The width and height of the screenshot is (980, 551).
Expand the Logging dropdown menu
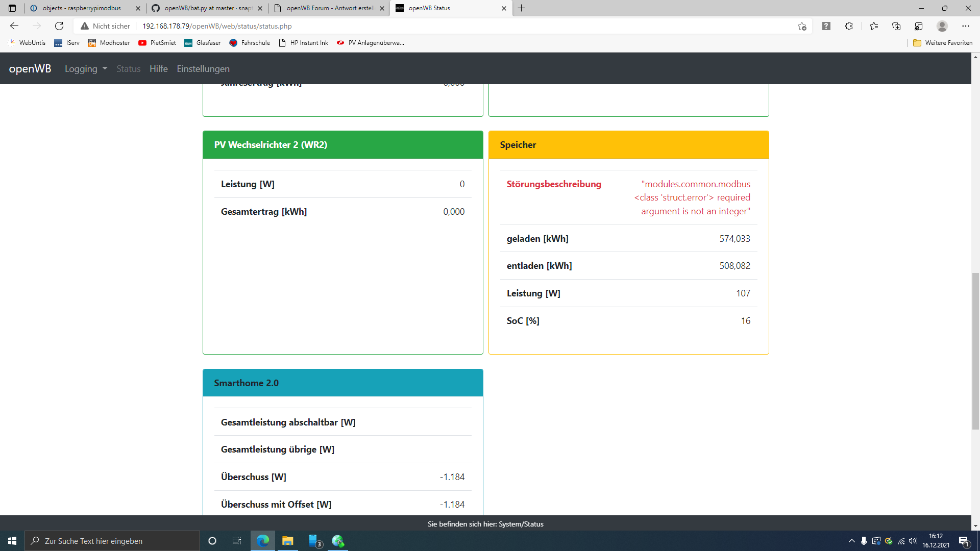[x=86, y=69]
